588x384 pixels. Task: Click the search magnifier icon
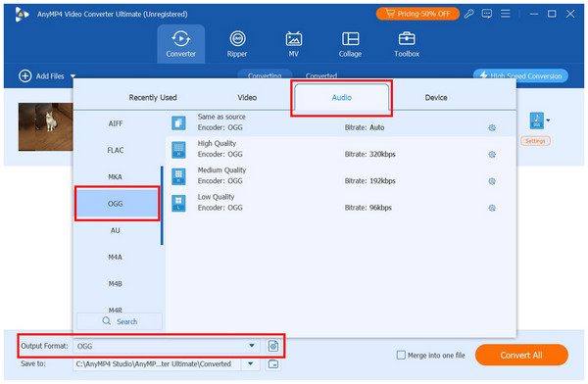click(x=107, y=321)
